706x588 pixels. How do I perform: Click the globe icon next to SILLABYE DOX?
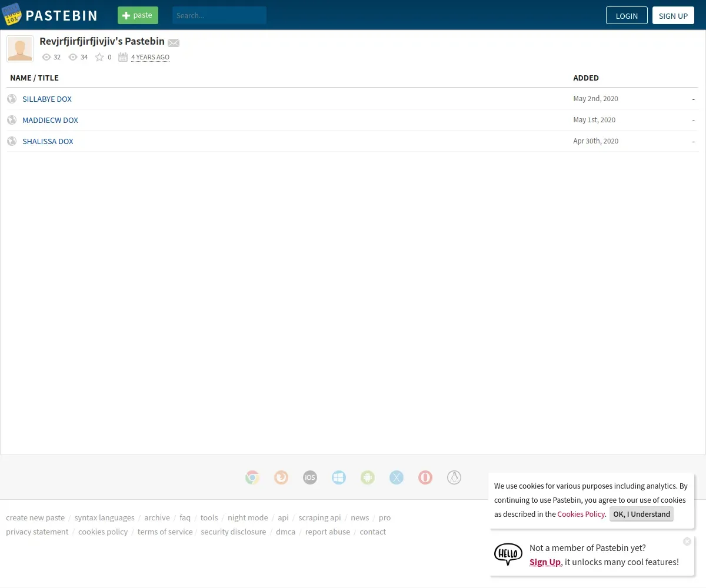point(12,99)
